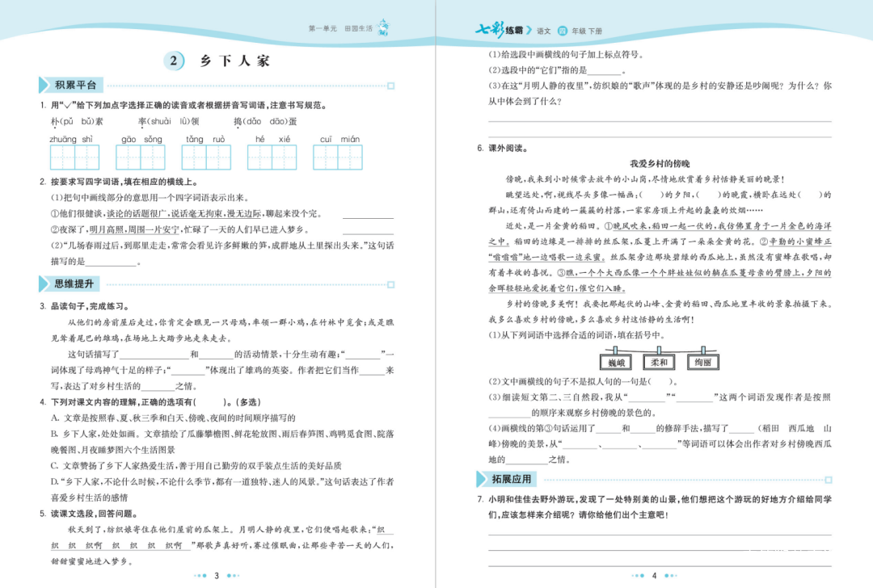Click page number 3

(217, 576)
